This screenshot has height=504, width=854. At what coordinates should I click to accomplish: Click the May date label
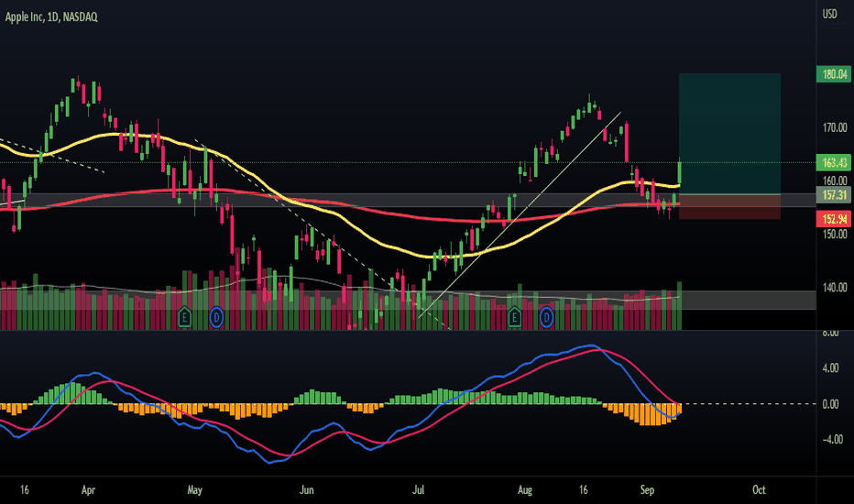(x=194, y=490)
